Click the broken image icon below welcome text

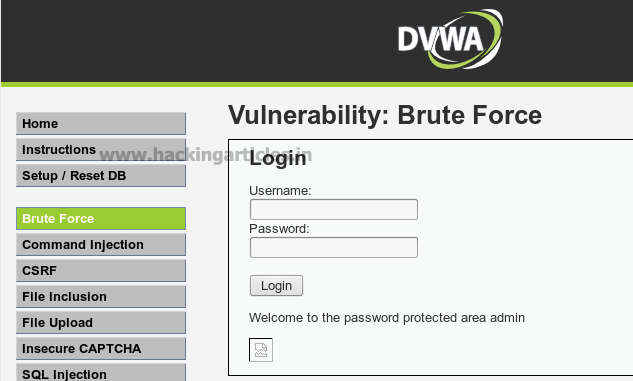tap(261, 350)
